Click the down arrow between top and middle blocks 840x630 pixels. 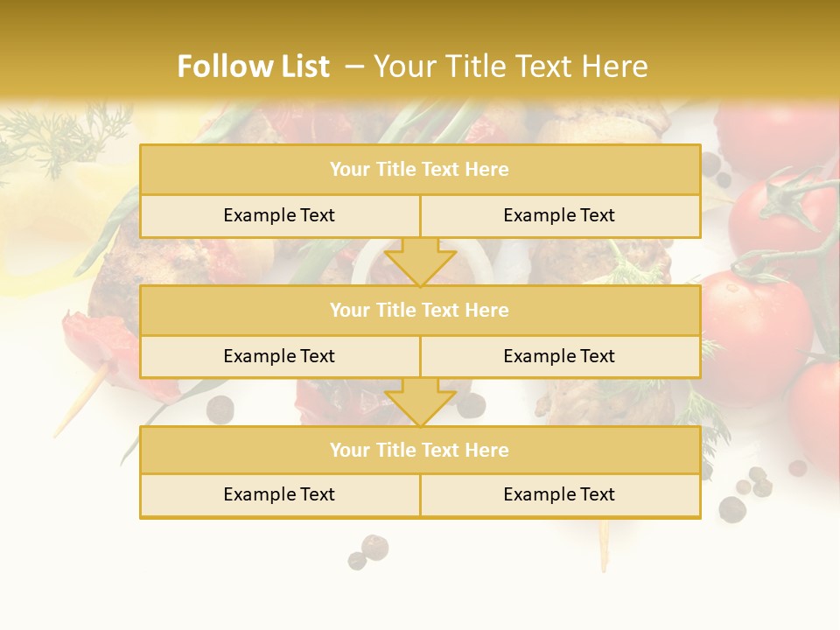click(x=420, y=262)
